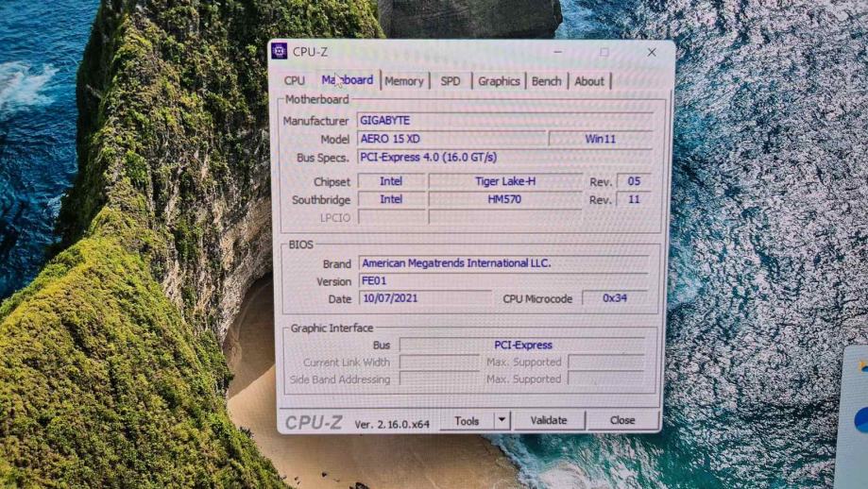This screenshot has width=868, height=489.
Task: Expand the Tools dropdown arrow
Action: [x=502, y=420]
